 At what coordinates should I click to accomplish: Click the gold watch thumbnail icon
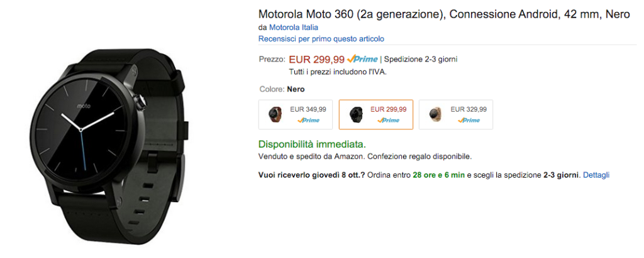click(x=435, y=114)
